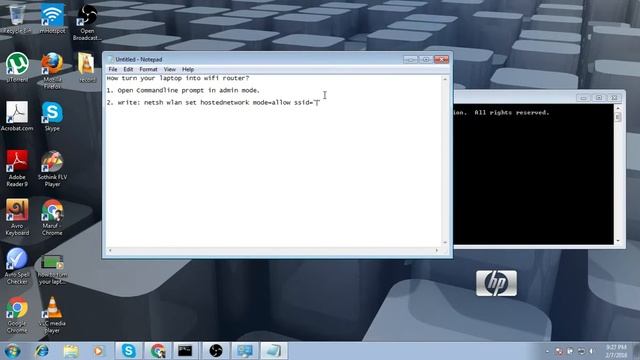The image size is (640, 360).
Task: Click the Command Prompt scrollbar thumb
Action: coord(618,117)
